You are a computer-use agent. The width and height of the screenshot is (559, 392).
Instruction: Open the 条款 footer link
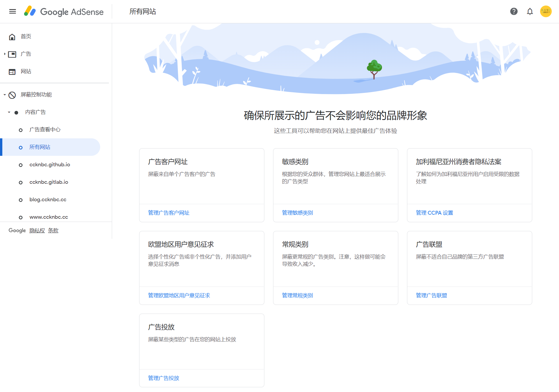[53, 230]
